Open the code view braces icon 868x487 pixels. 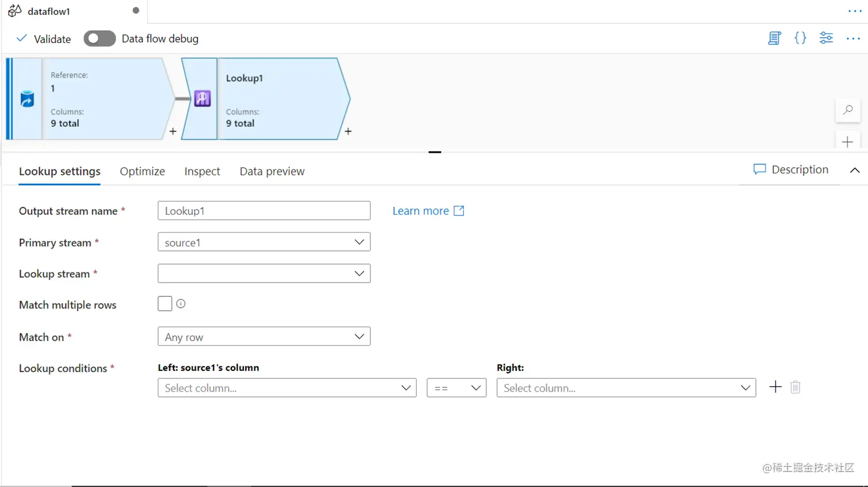pos(800,38)
